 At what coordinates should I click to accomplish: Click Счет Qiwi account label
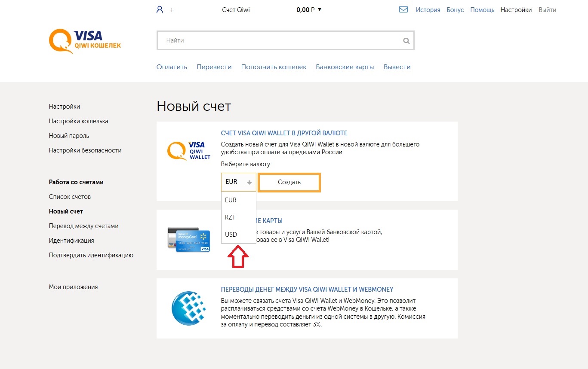pyautogui.click(x=236, y=10)
